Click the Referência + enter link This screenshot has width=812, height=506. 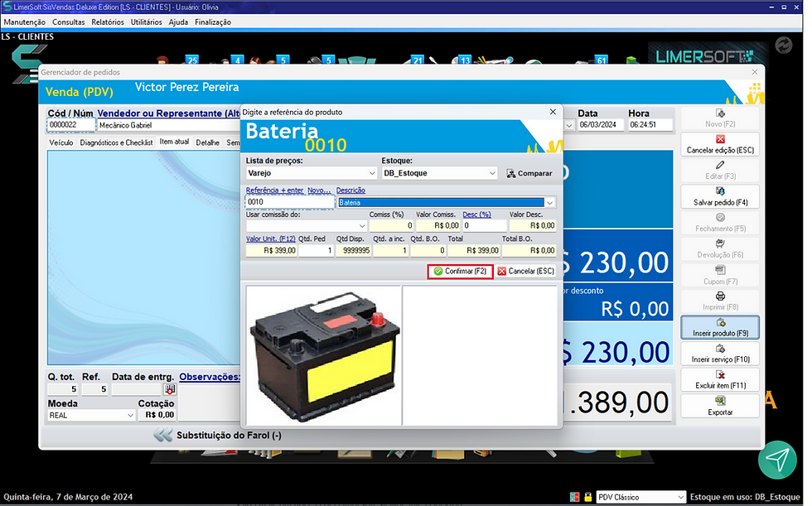point(274,190)
